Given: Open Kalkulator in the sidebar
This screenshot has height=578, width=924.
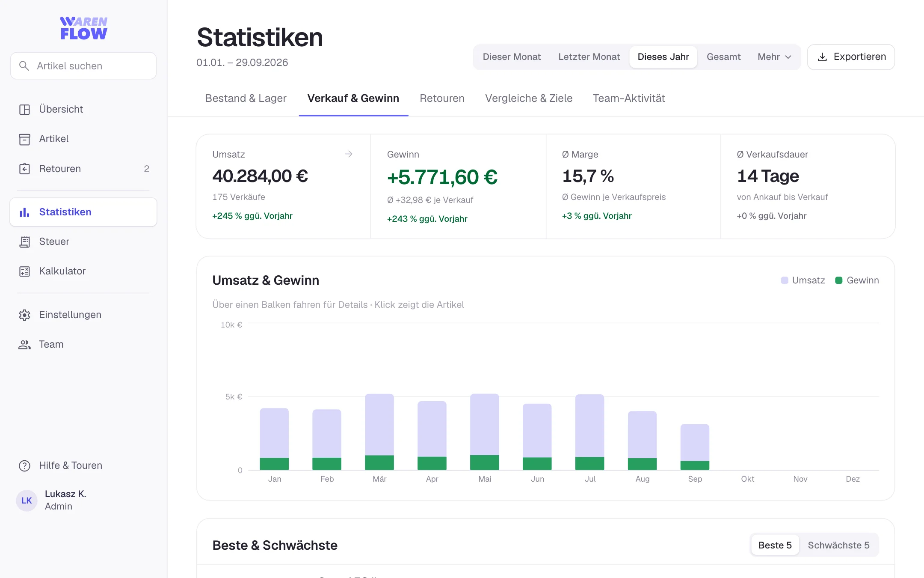Looking at the screenshot, I should coord(83,271).
